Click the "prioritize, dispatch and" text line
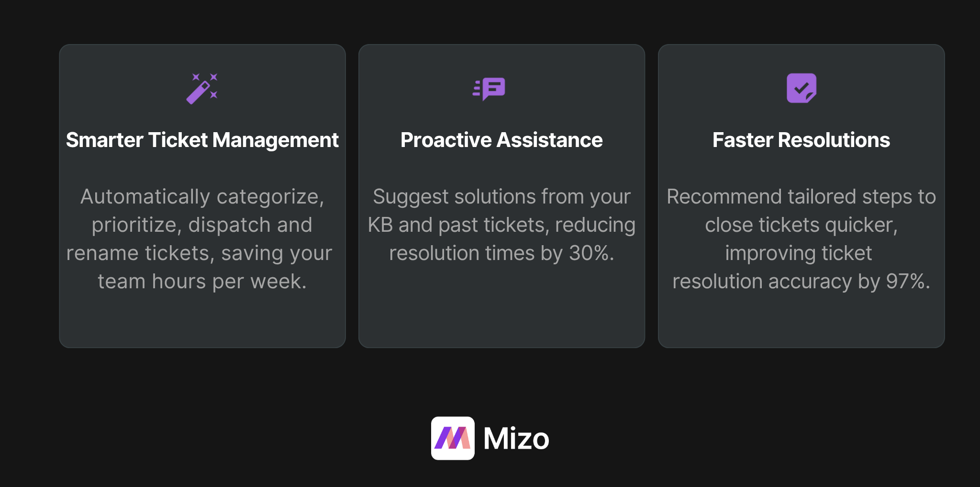980x487 pixels. (x=202, y=225)
